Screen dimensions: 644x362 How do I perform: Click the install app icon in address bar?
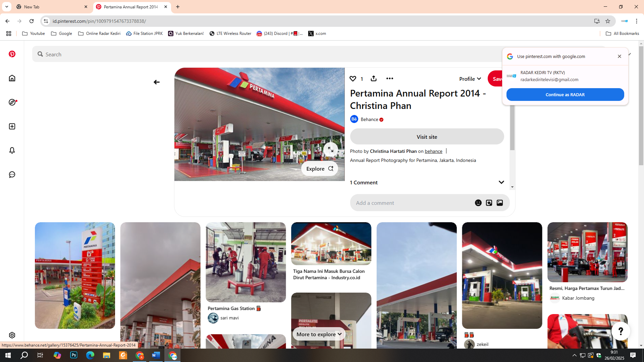pyautogui.click(x=597, y=21)
